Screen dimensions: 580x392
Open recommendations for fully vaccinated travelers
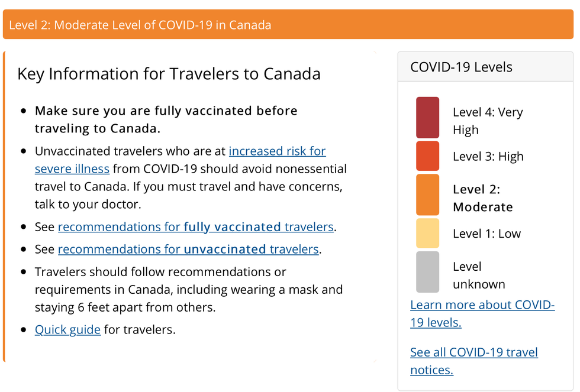click(x=196, y=227)
